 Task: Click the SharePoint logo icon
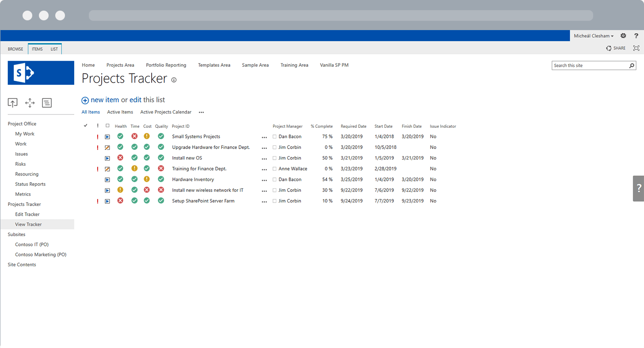click(41, 73)
